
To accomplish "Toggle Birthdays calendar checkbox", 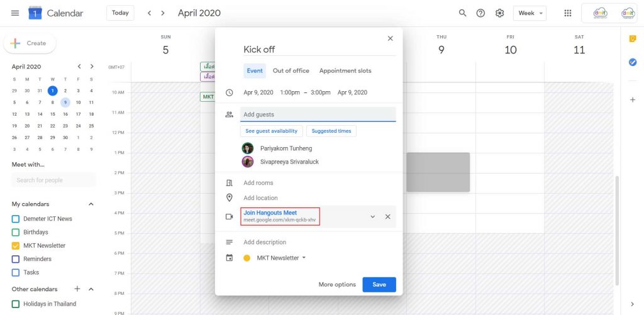I will coord(16,232).
